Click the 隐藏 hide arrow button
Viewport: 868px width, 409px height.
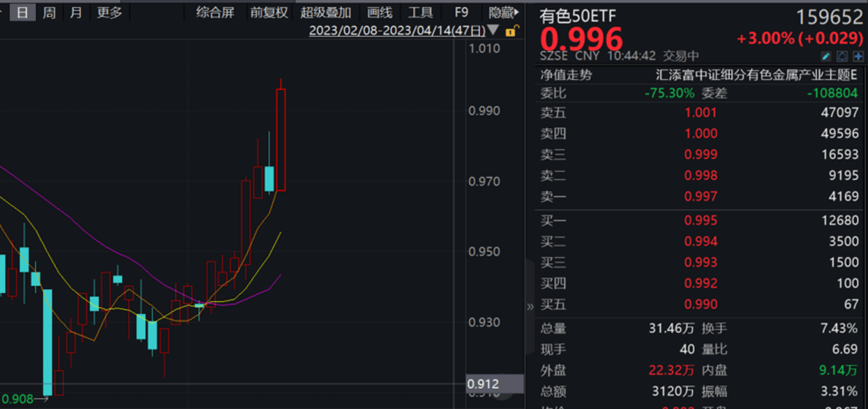pyautogui.click(x=504, y=13)
